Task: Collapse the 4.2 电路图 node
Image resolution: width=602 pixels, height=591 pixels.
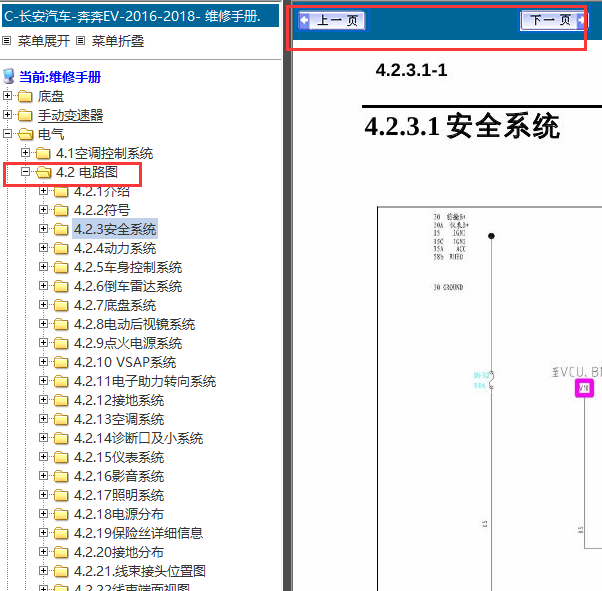Action: click(25, 171)
